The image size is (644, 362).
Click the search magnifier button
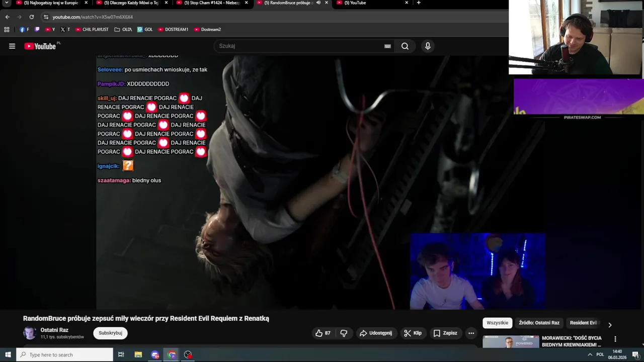click(x=405, y=46)
